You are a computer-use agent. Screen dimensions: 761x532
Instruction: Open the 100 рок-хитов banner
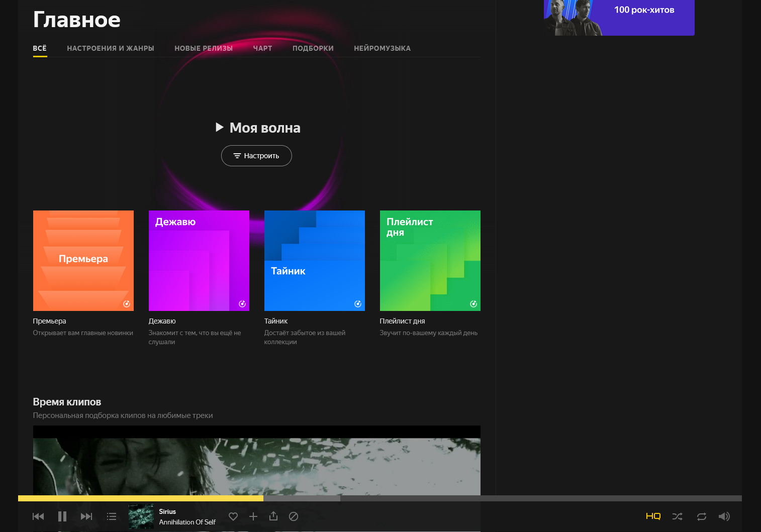[x=619, y=18]
